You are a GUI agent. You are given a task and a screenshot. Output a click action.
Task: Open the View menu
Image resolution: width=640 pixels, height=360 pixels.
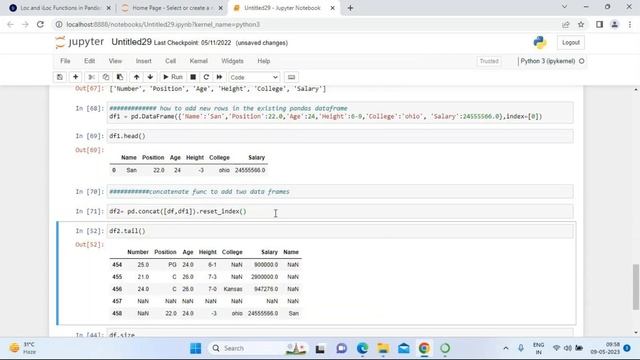[x=115, y=61]
